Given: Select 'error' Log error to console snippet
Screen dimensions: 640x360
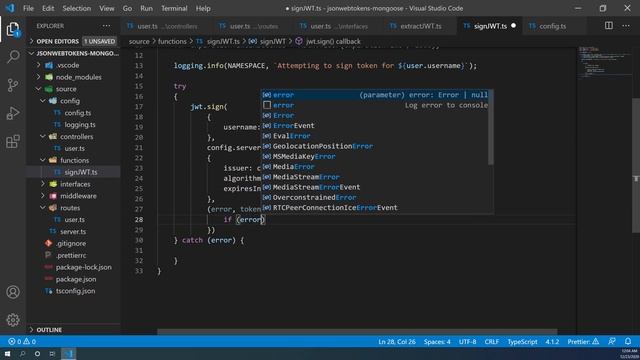Looking at the screenshot, I should pyautogui.click(x=375, y=105).
